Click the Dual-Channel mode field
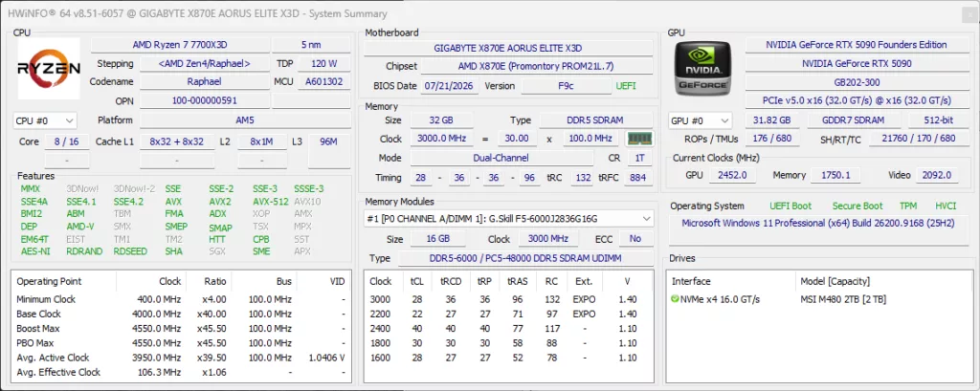 point(501,158)
